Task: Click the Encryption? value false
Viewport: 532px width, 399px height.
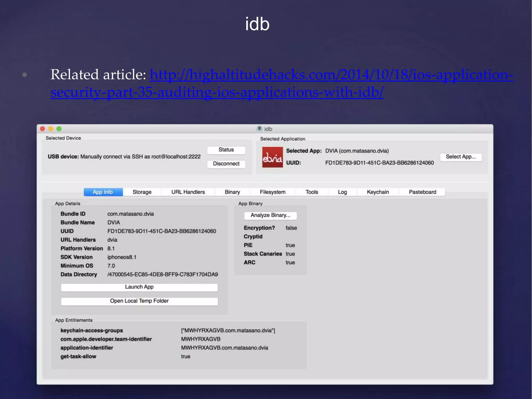Action: (291, 228)
